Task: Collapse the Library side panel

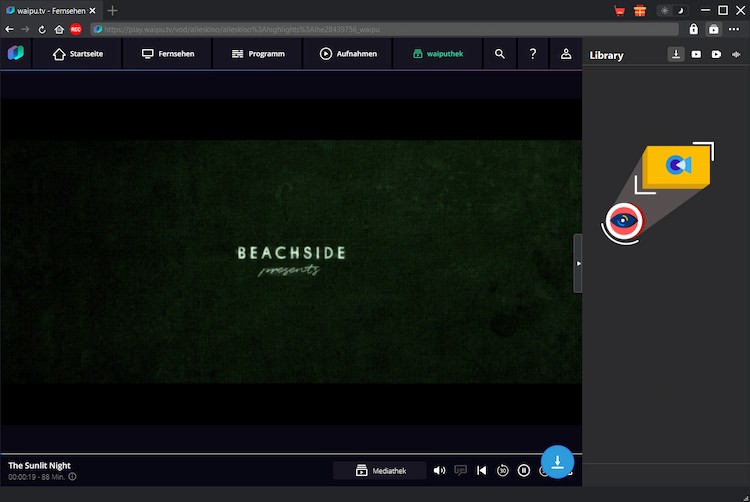Action: point(578,263)
